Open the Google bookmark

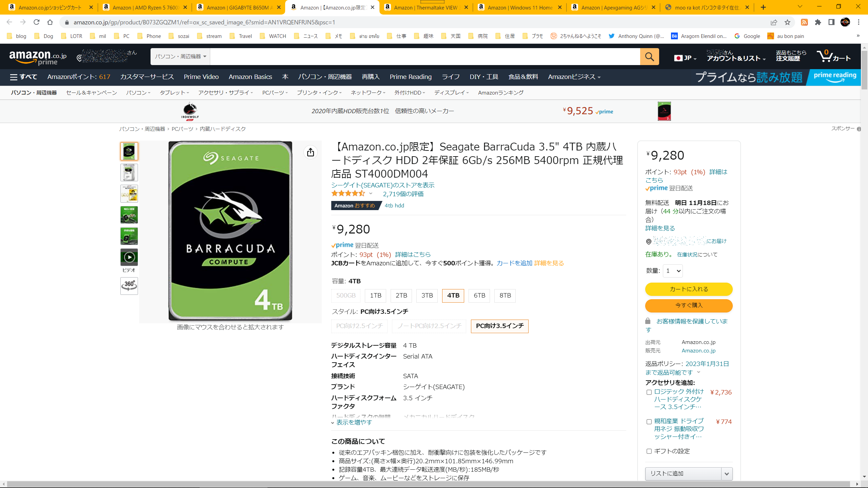tap(747, 36)
